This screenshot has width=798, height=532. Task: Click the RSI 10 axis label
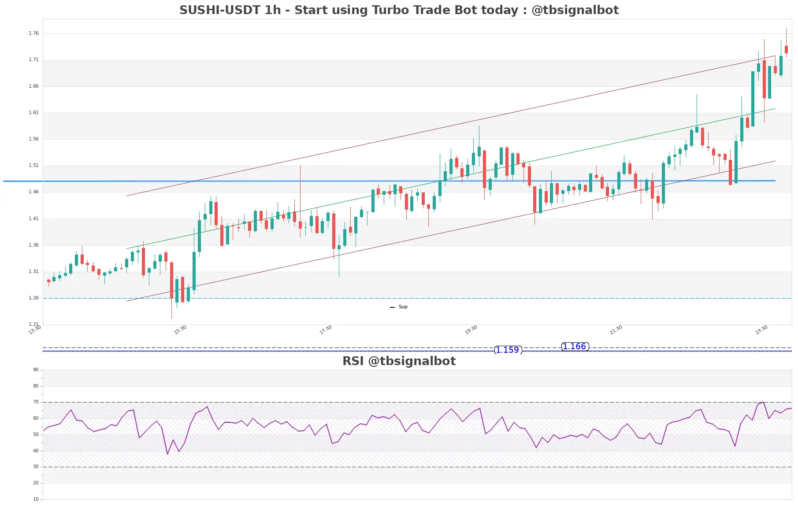(x=36, y=499)
